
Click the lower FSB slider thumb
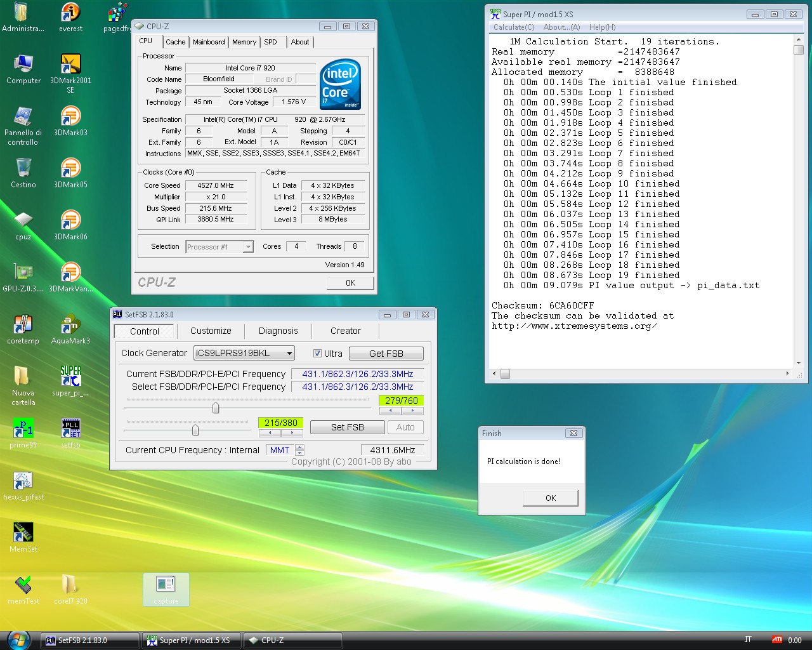(195, 430)
